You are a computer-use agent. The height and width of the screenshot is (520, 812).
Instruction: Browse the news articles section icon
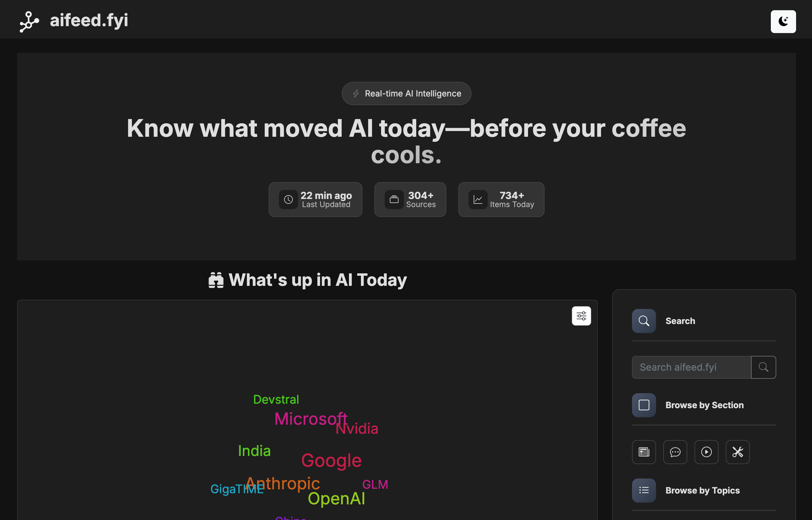tap(644, 452)
